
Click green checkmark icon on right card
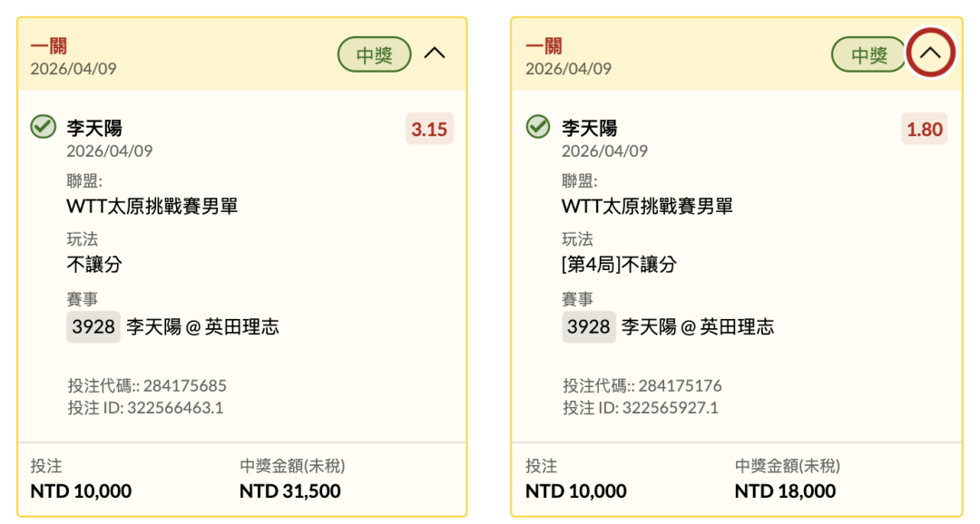[x=538, y=127]
